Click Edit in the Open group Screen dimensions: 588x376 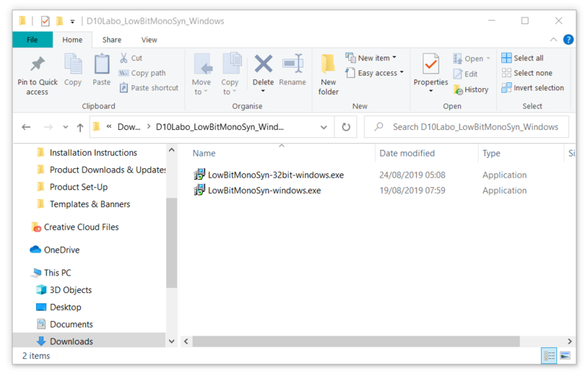[465, 73]
